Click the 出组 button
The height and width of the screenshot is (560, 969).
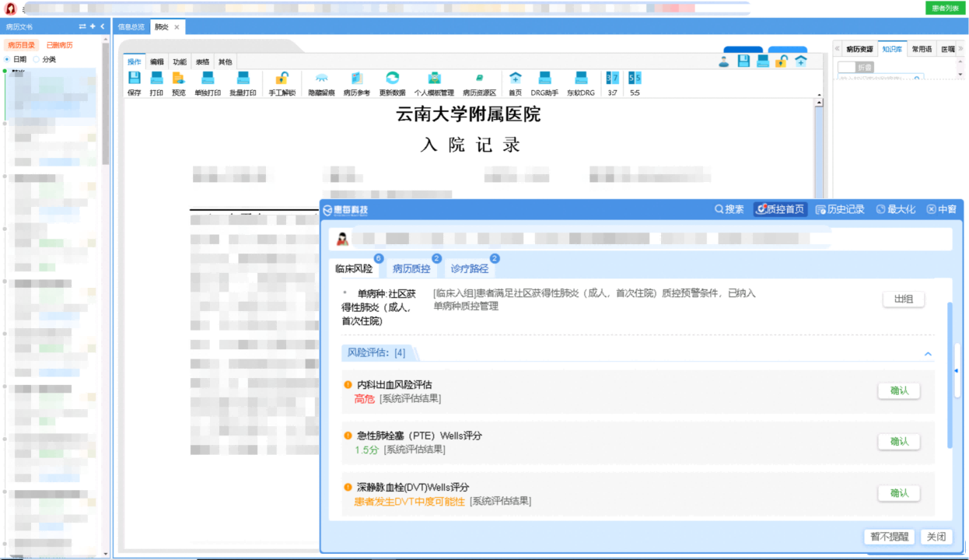click(904, 299)
